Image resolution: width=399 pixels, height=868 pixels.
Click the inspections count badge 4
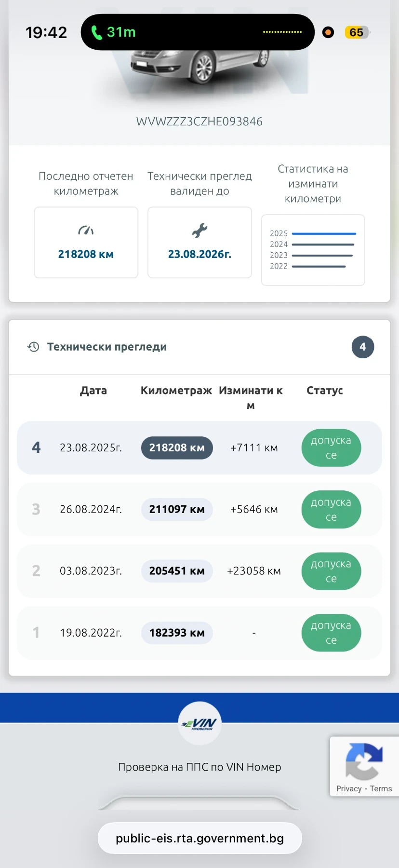click(x=362, y=347)
